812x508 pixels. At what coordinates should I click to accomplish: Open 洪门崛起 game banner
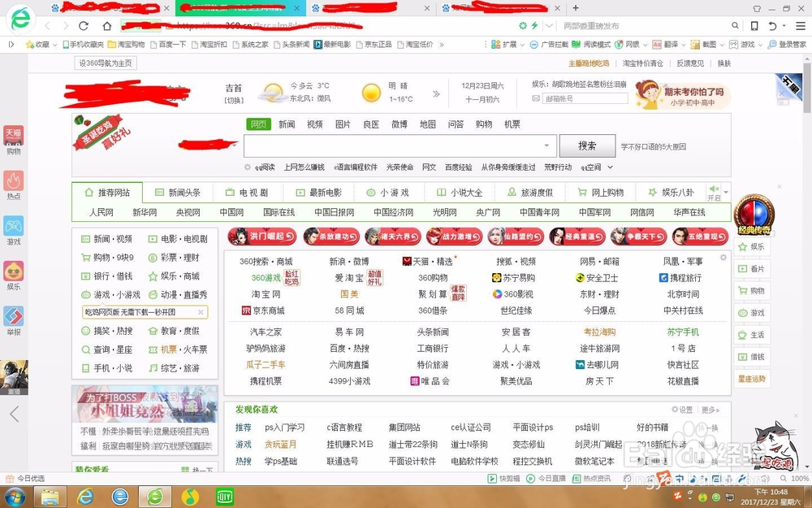(x=262, y=237)
